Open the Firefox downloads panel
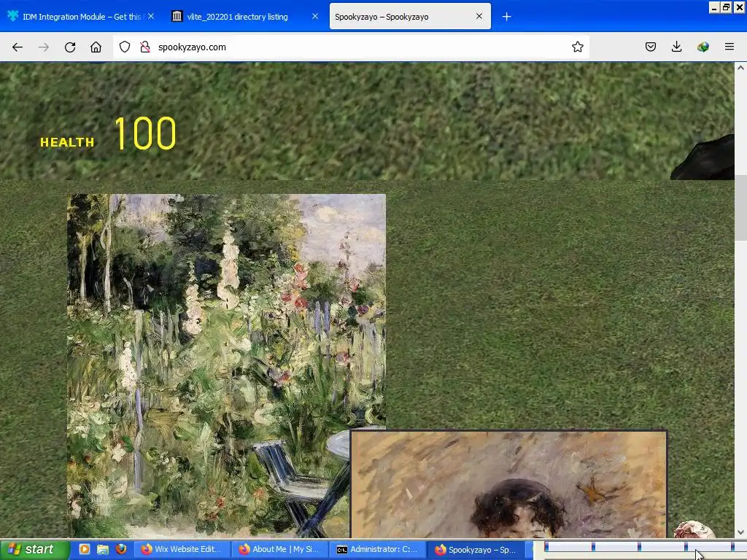Image resolution: width=747 pixels, height=560 pixels. pos(676,47)
